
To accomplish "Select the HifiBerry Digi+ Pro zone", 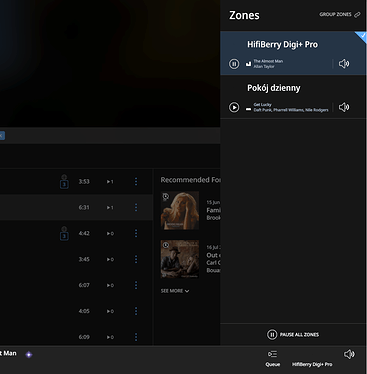I will (293, 53).
